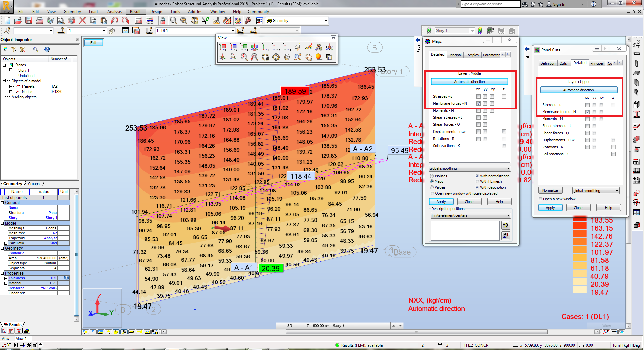The width and height of the screenshot is (644, 350).
Task: Collapse the Stories tree node
Action: tap(4, 65)
